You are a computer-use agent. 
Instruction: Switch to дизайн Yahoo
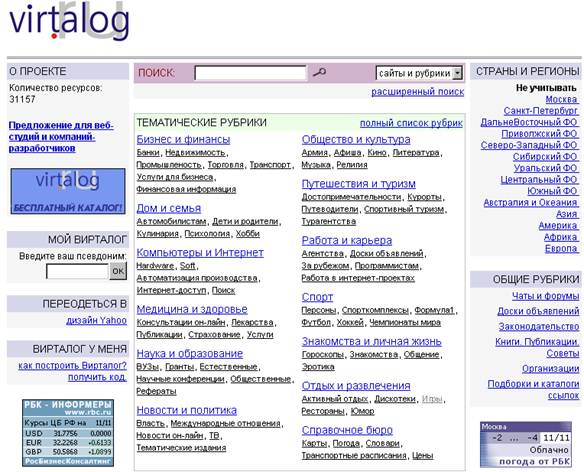(96, 320)
